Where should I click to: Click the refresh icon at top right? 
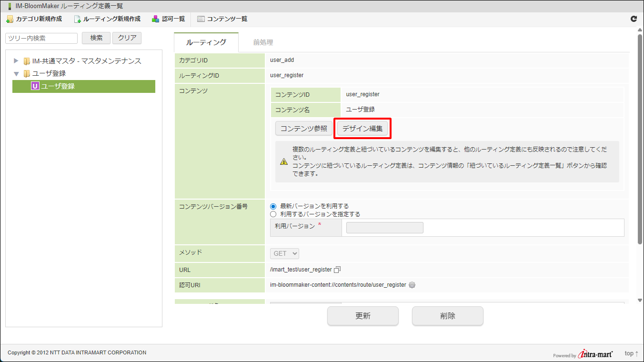coord(634,19)
